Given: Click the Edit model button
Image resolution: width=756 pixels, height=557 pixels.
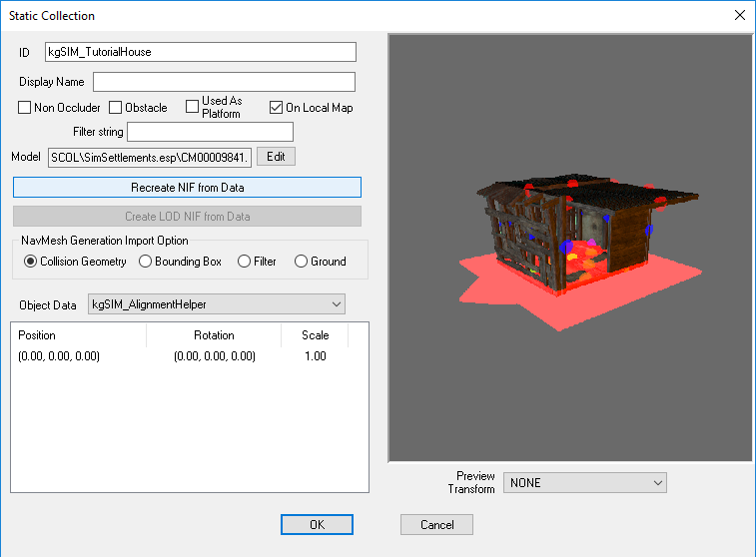Looking at the screenshot, I should [x=276, y=157].
